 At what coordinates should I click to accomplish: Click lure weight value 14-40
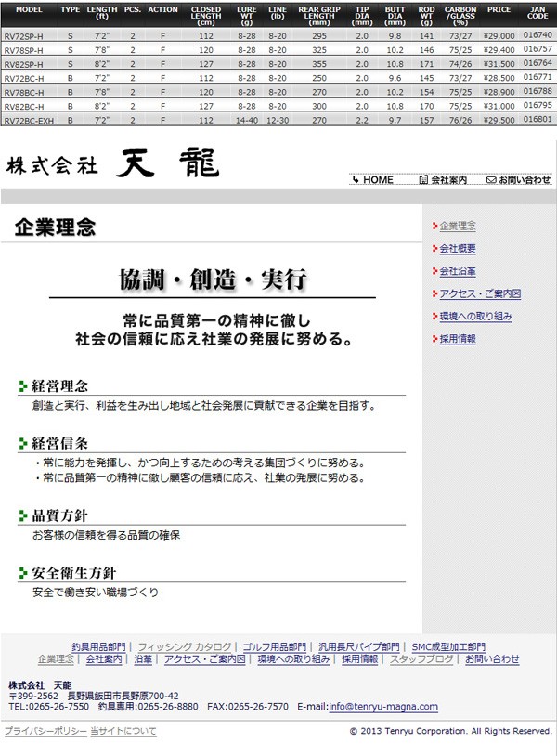tap(247, 120)
